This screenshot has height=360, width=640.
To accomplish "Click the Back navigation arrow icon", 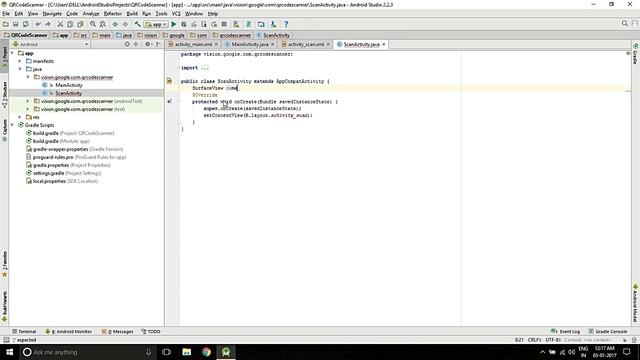I will [115, 24].
